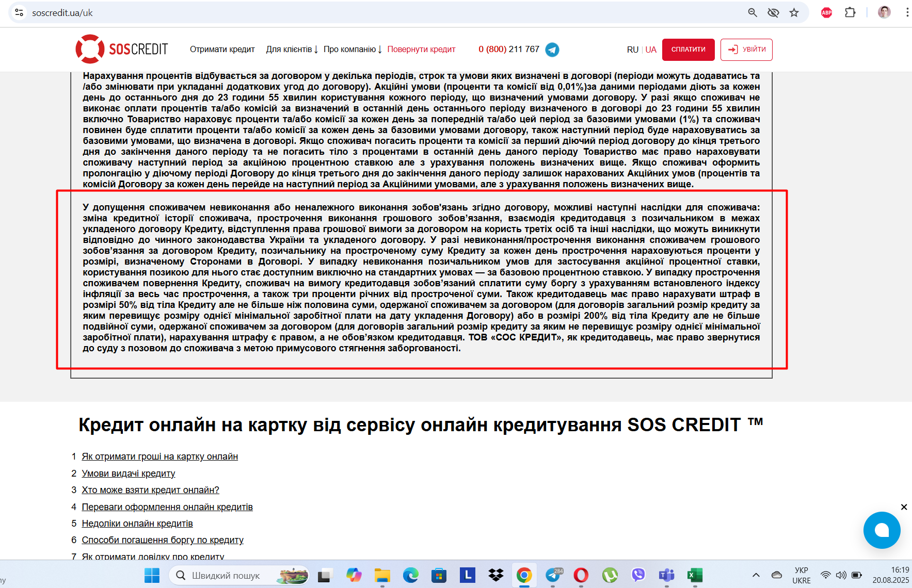The image size is (912, 588).
Task: Click the SOS Credit logo
Action: [x=122, y=49]
